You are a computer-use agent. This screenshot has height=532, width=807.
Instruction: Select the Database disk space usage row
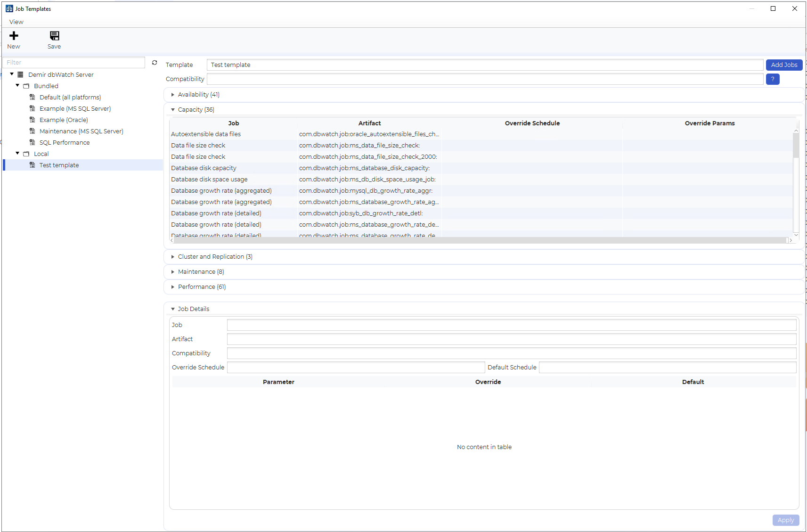tap(481, 180)
